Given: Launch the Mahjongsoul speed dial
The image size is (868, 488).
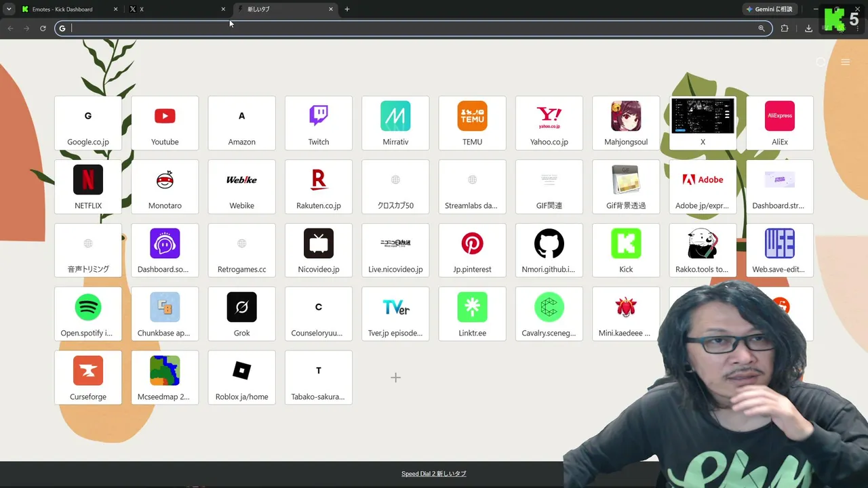Looking at the screenshot, I should point(626,123).
